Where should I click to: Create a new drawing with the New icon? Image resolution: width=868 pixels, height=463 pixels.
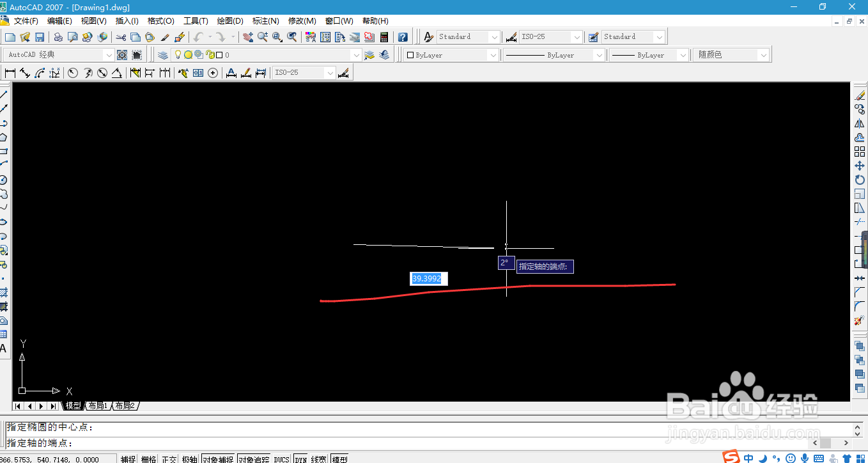(x=10, y=37)
